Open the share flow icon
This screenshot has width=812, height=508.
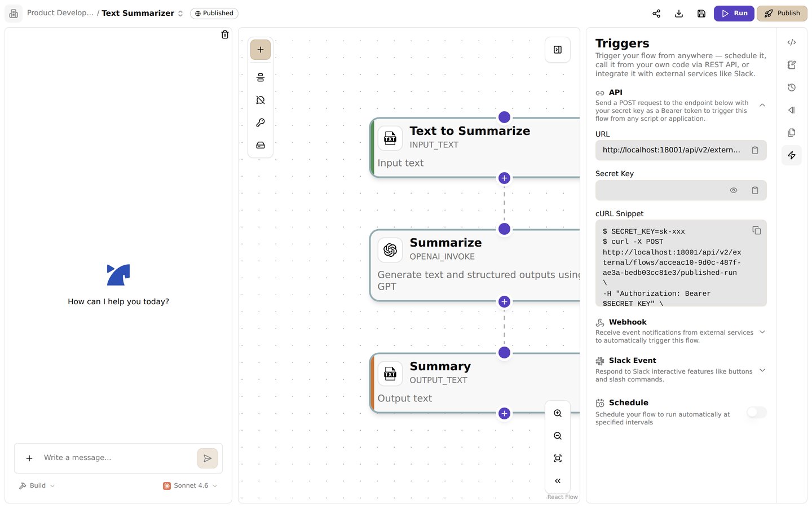(656, 14)
